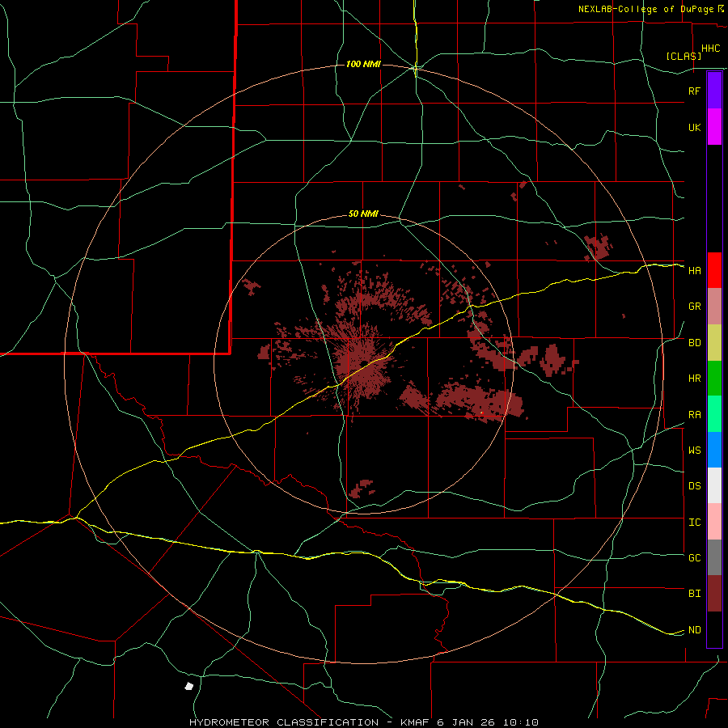Click the UK legend label

(694, 127)
